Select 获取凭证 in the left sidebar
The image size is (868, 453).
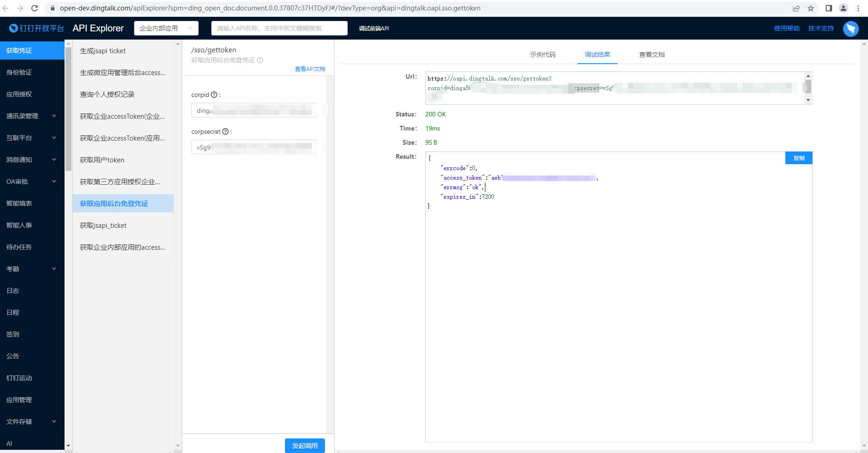coord(32,50)
